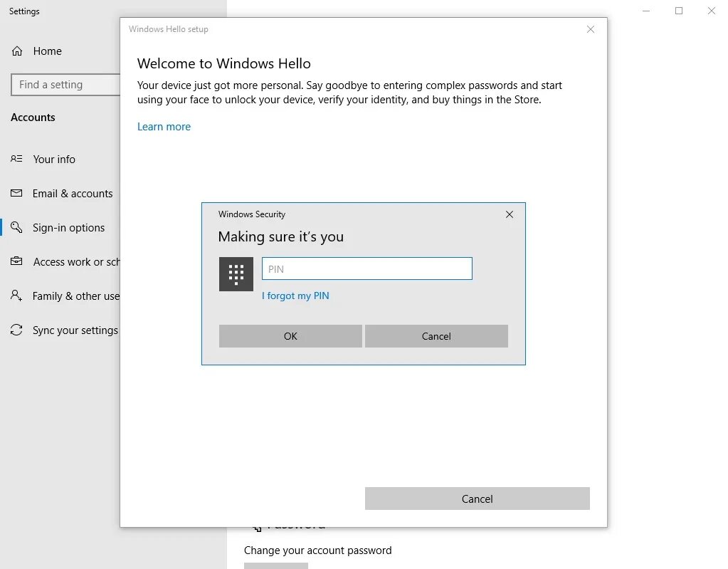Viewport: 728px width, 569px height.
Task: Focus the PIN input field
Action: coord(366,268)
